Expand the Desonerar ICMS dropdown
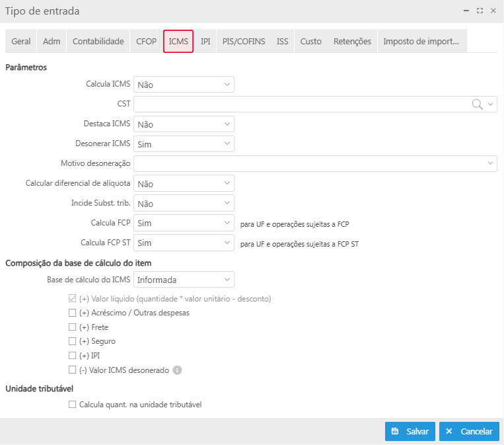 pyautogui.click(x=184, y=143)
